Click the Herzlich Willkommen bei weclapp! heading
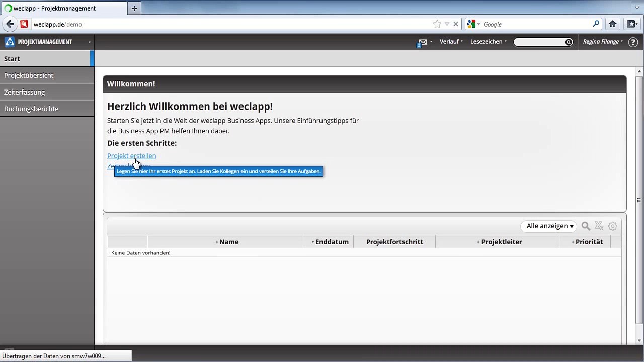This screenshot has height=362, width=644. point(190,106)
